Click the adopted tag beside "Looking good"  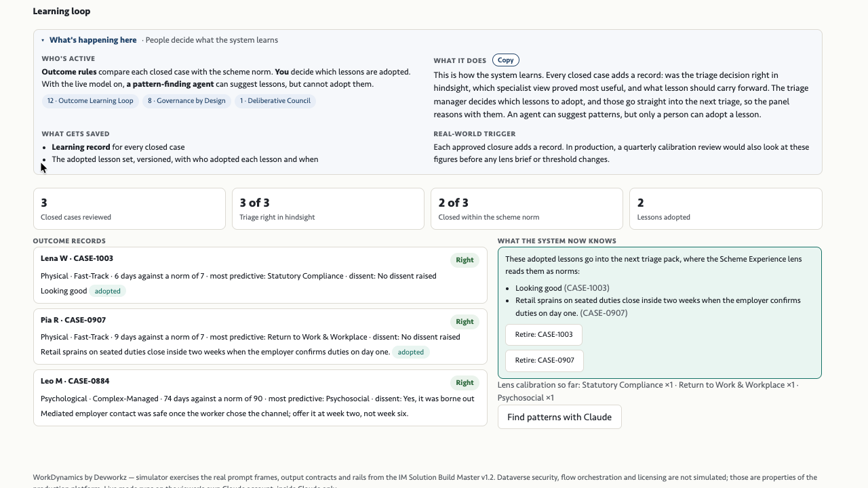[108, 291]
